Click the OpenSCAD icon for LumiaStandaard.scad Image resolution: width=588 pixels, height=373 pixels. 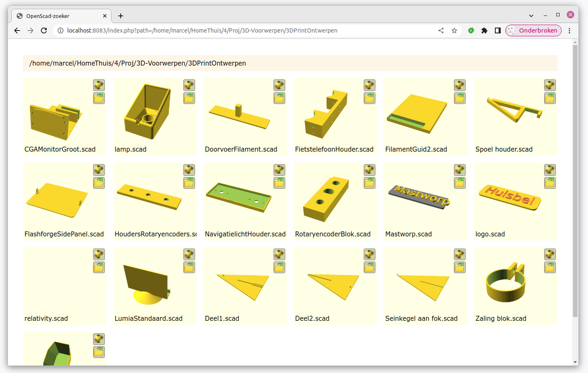click(189, 254)
